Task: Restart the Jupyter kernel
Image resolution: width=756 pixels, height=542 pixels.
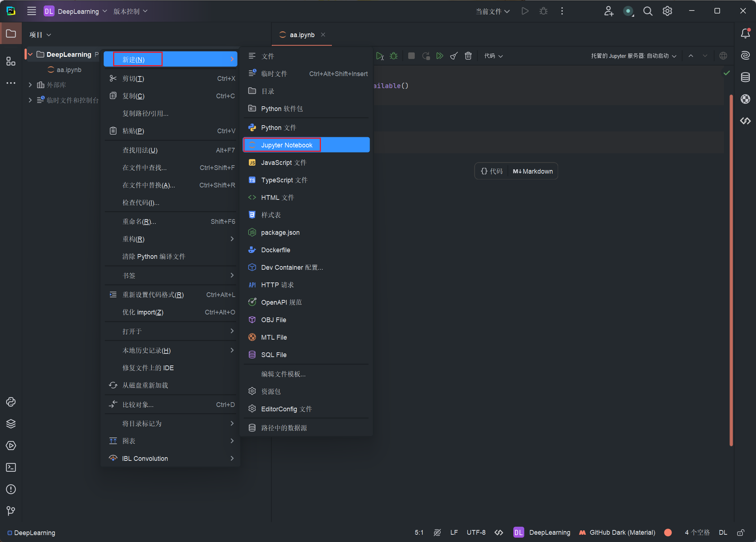Action: point(426,56)
